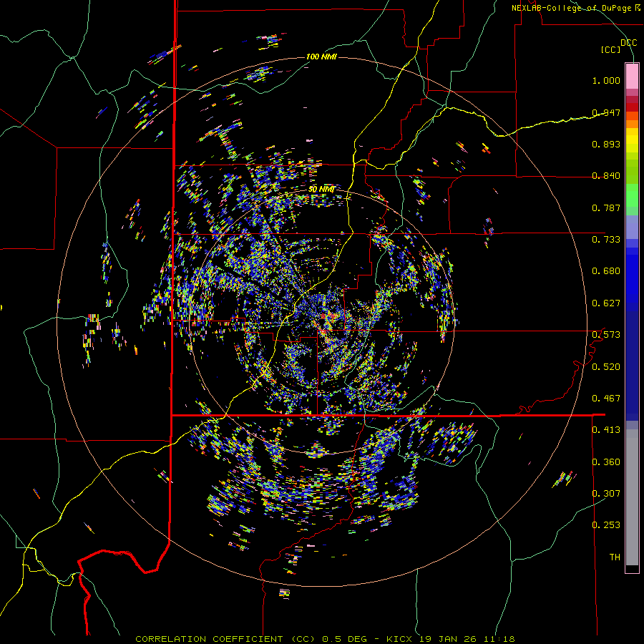Click the 0.573 scale value
The height and width of the screenshot is (644, 644).
tap(606, 335)
